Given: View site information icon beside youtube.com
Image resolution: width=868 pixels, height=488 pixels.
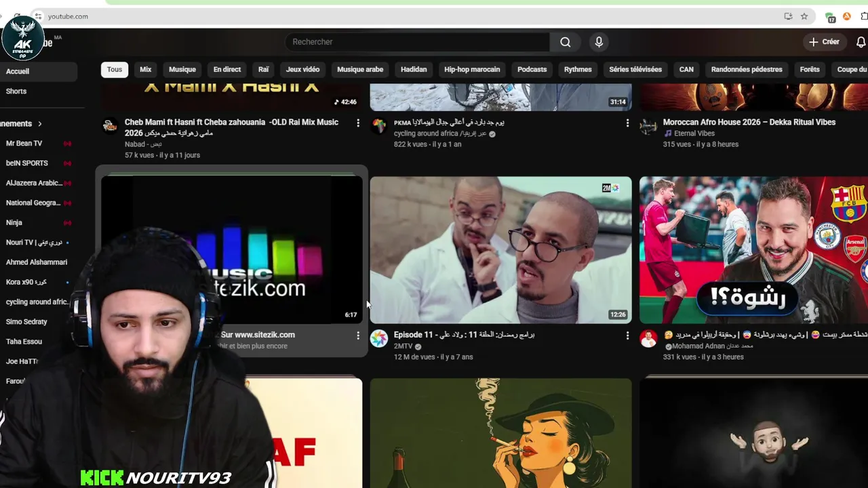Looking at the screenshot, I should click(x=38, y=16).
